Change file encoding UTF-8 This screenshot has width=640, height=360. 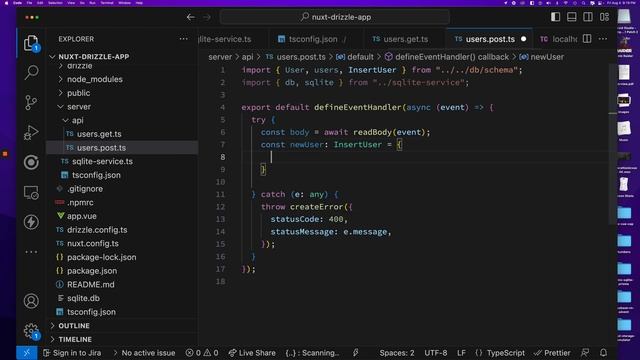pyautogui.click(x=436, y=353)
